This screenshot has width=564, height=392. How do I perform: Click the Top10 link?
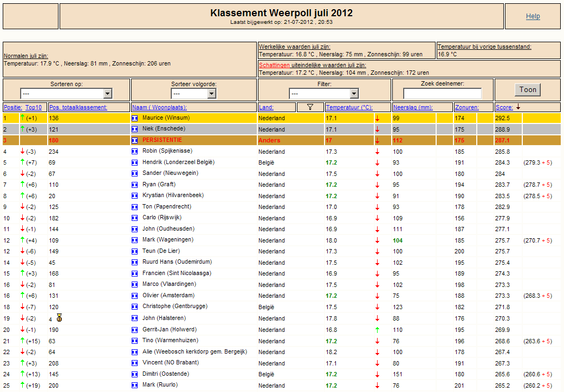click(34, 107)
